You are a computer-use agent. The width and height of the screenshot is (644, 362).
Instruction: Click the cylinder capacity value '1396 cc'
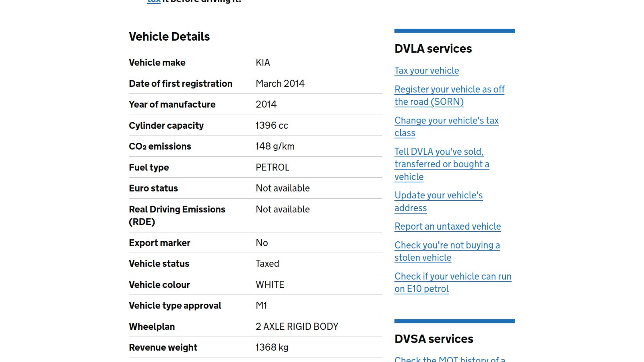(x=272, y=125)
